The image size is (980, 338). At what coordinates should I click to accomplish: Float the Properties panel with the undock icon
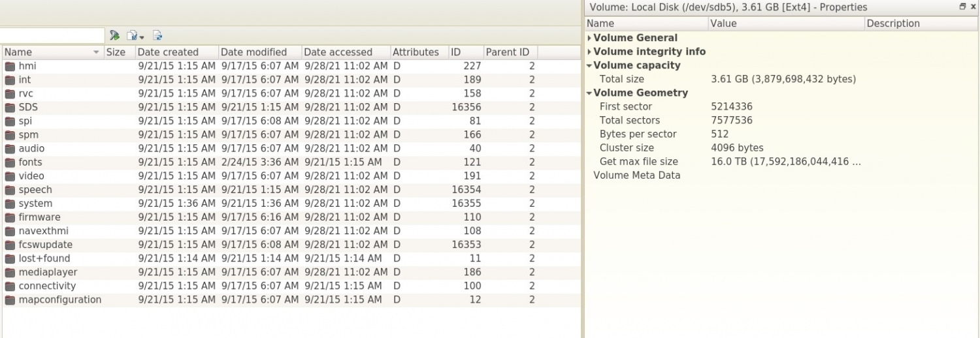point(962,7)
